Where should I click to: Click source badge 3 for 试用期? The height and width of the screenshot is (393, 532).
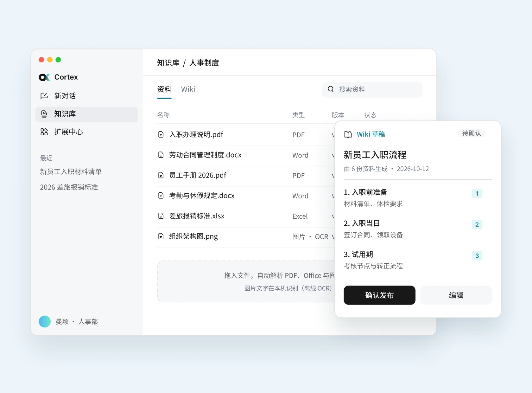pyautogui.click(x=477, y=255)
